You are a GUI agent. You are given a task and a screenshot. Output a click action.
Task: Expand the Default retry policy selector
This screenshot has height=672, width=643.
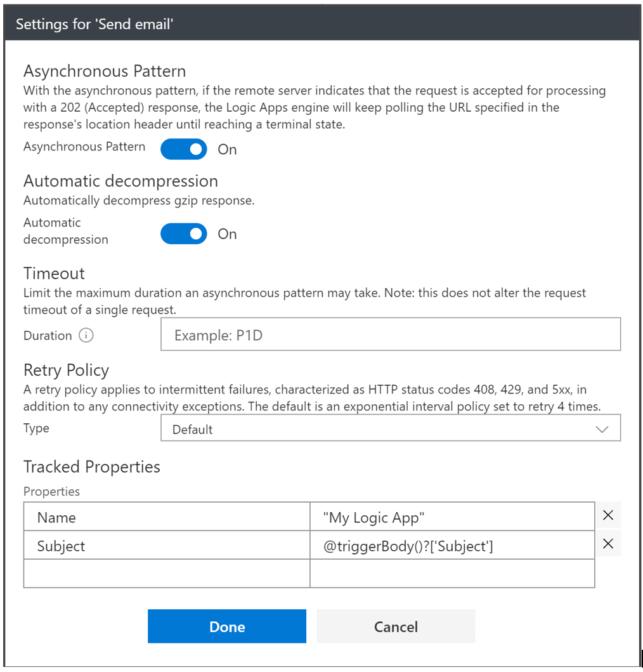(391, 428)
